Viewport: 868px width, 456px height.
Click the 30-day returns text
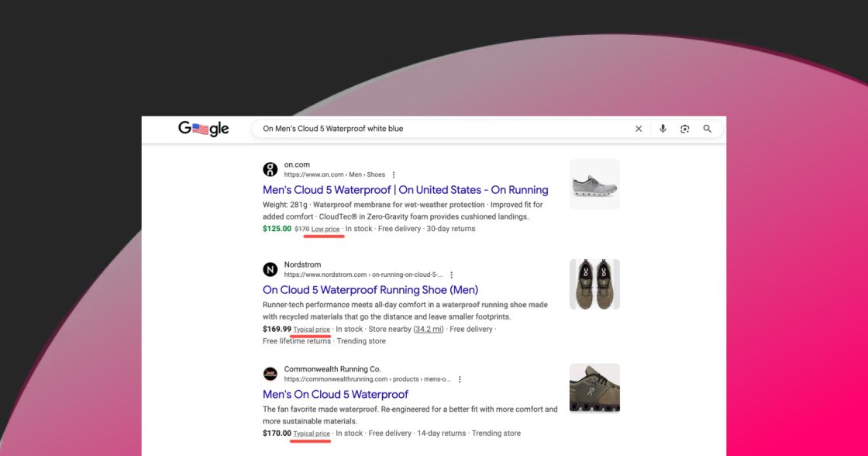coord(450,229)
